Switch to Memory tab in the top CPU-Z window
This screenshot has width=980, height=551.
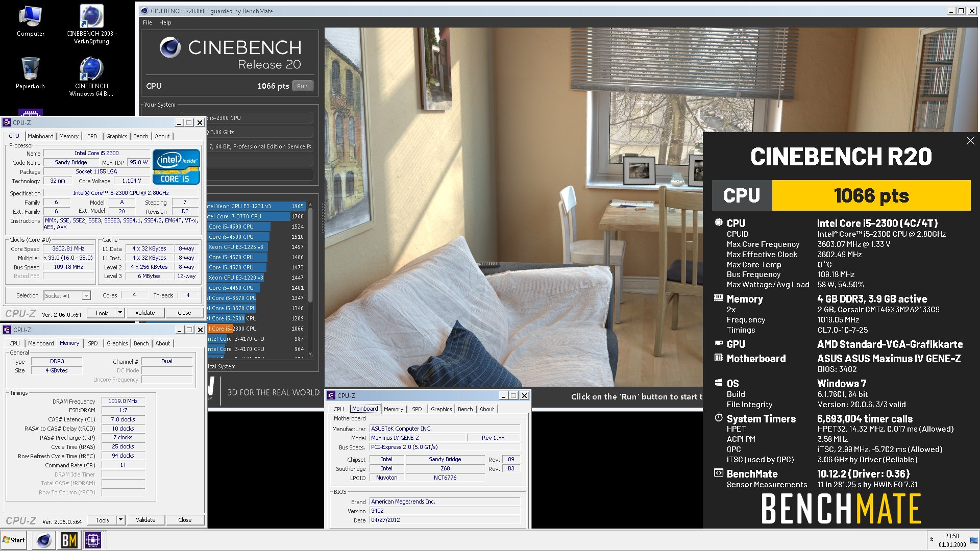pyautogui.click(x=69, y=136)
